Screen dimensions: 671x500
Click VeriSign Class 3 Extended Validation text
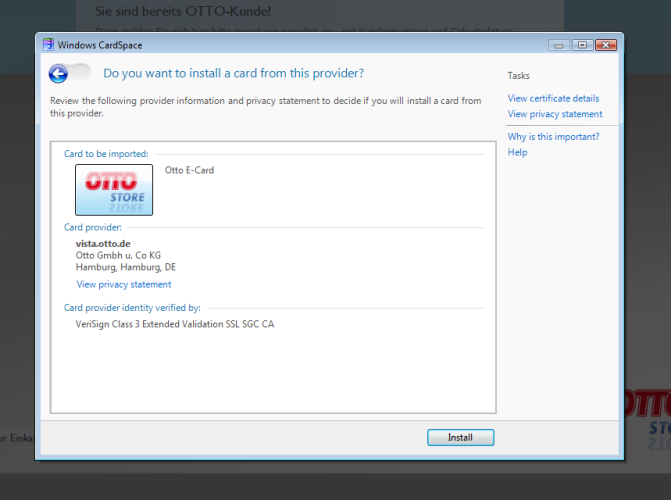(x=175, y=324)
